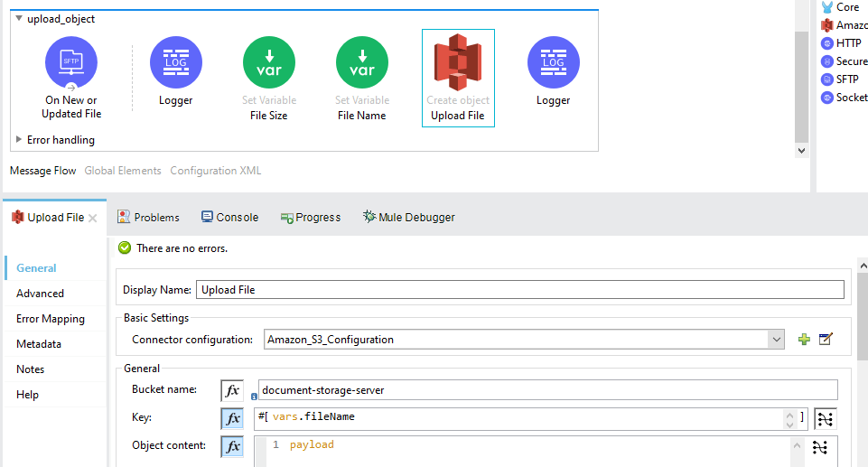Screen dimensions: 868x467
Task: Open expression mapper for Object content
Action: click(820, 447)
